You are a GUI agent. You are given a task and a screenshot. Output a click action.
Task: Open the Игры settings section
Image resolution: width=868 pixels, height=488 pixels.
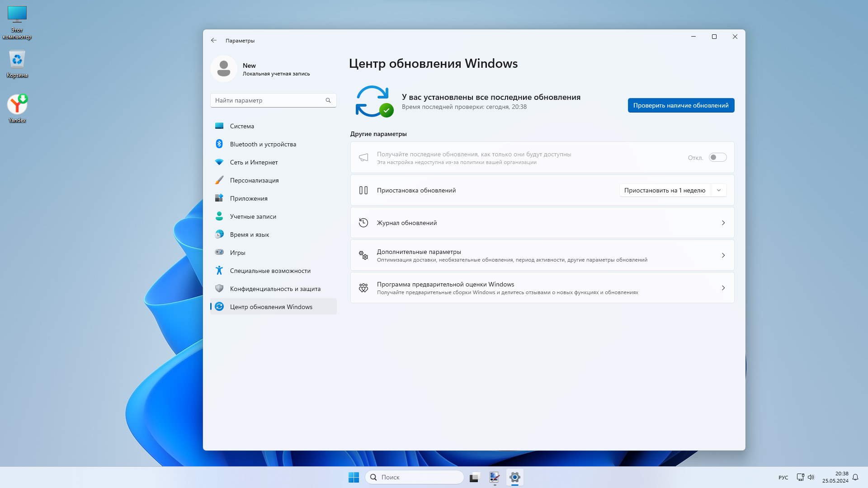[x=237, y=253]
